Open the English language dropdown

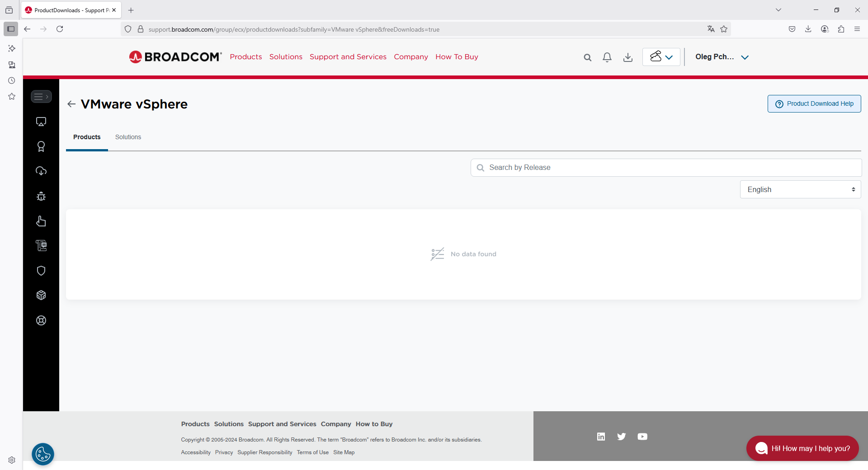point(801,189)
